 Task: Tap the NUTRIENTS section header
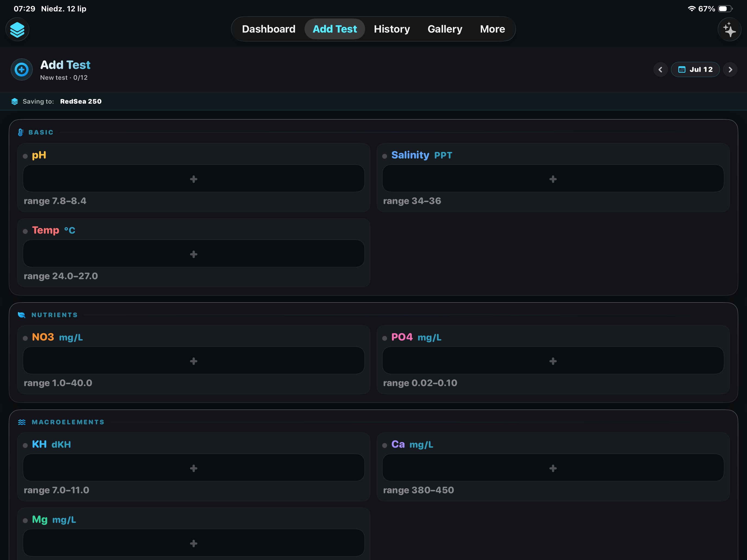pyautogui.click(x=54, y=315)
